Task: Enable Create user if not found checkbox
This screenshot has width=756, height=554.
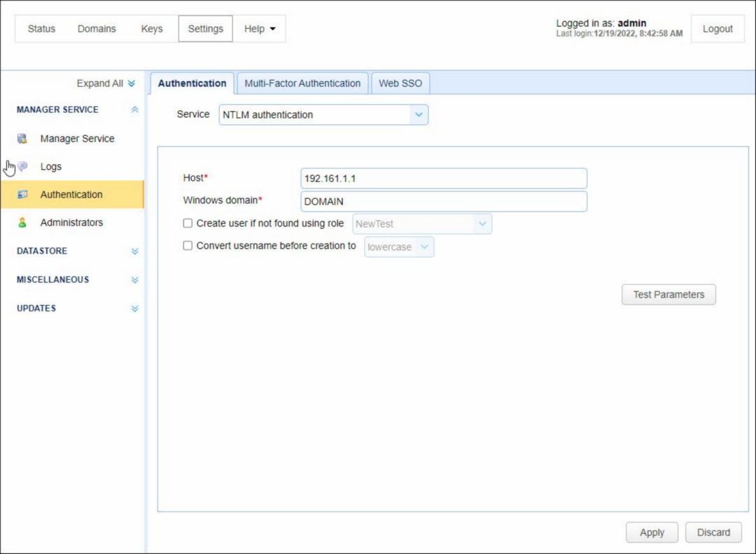Action: coord(188,223)
